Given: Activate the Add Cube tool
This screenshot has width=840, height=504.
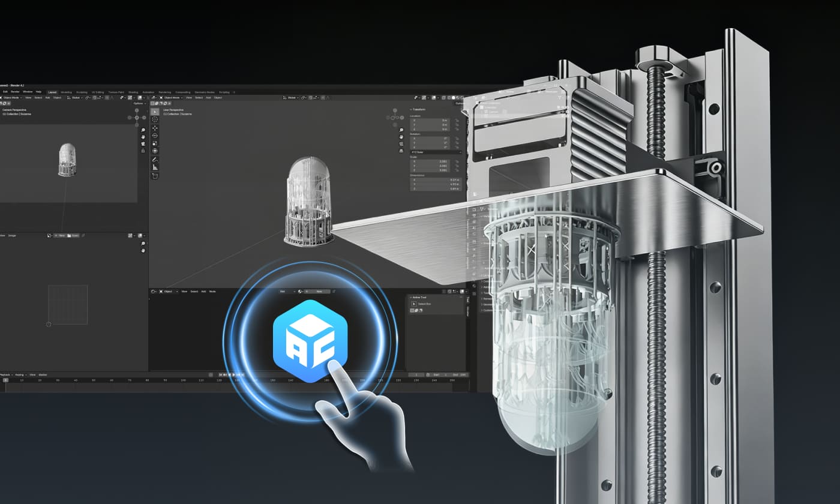Looking at the screenshot, I should [155, 176].
